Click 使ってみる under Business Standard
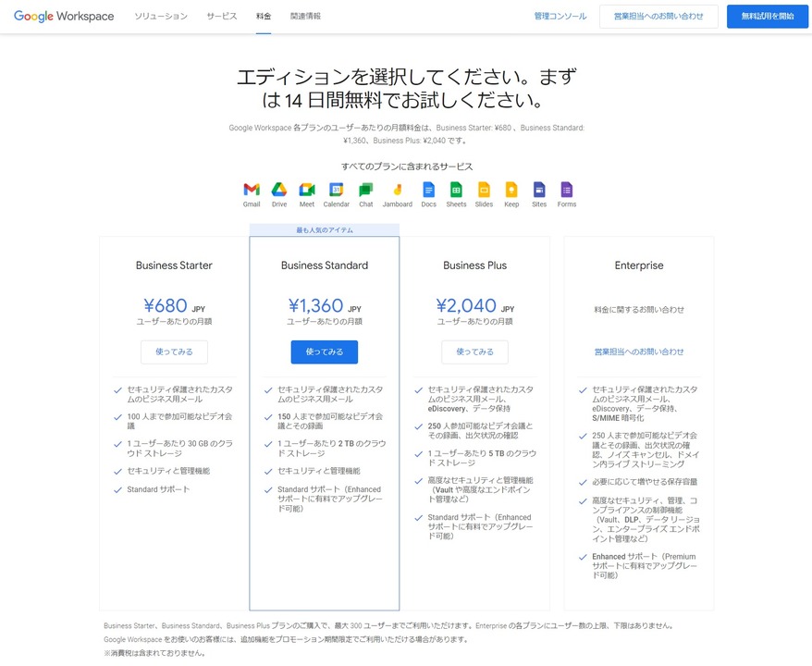The image size is (812, 666). pos(325,351)
